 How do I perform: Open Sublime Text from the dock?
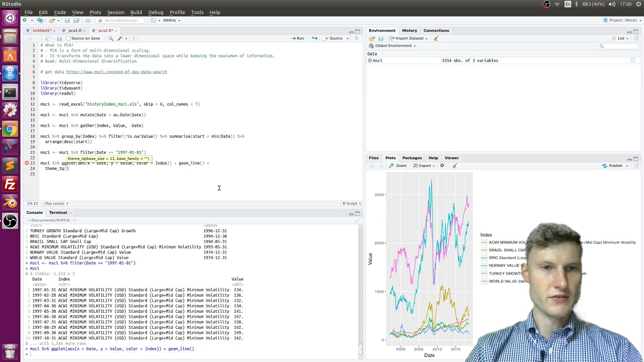coord(10,165)
